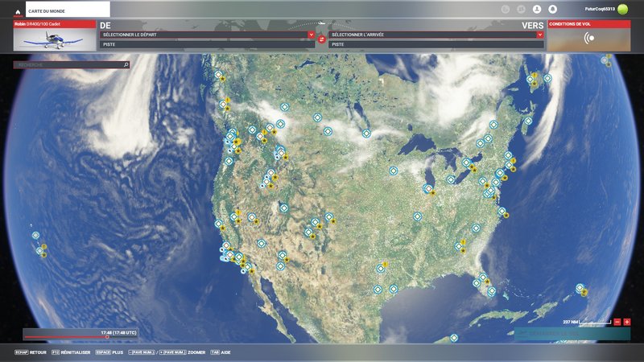Select the Miami airport marker in south Florida
This screenshot has width=644, height=362.
click(x=492, y=291)
